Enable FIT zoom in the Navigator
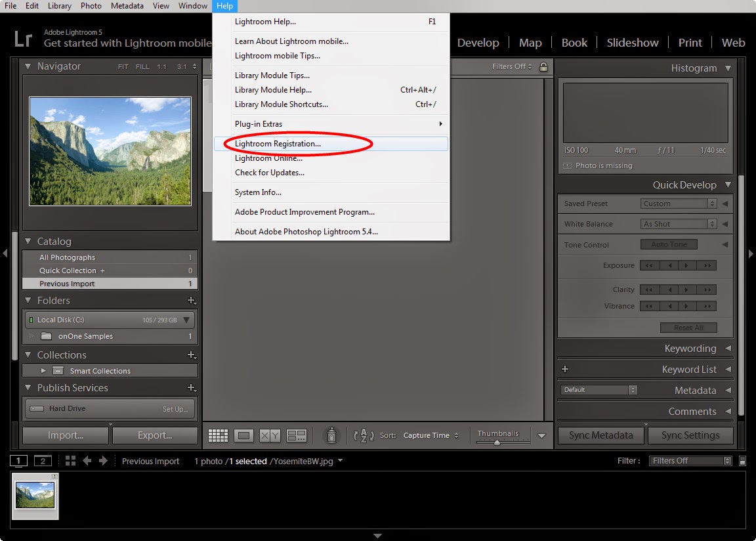This screenshot has width=756, height=541. coord(123,66)
